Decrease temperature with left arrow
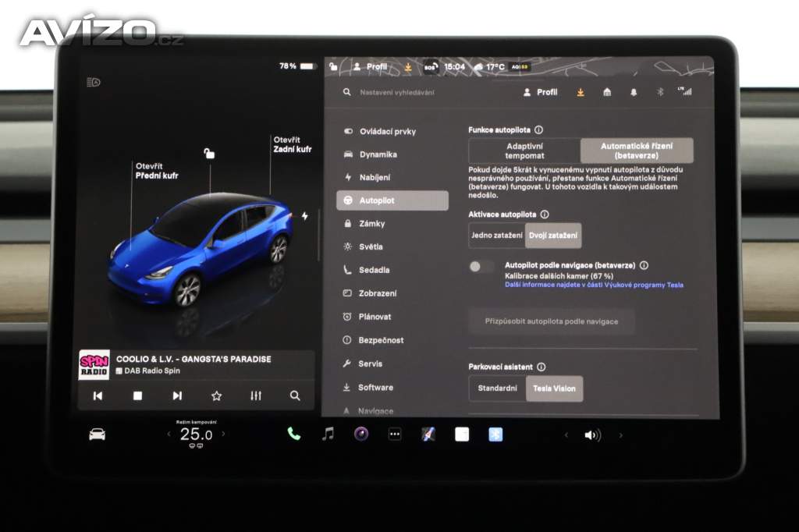 pyautogui.click(x=169, y=434)
